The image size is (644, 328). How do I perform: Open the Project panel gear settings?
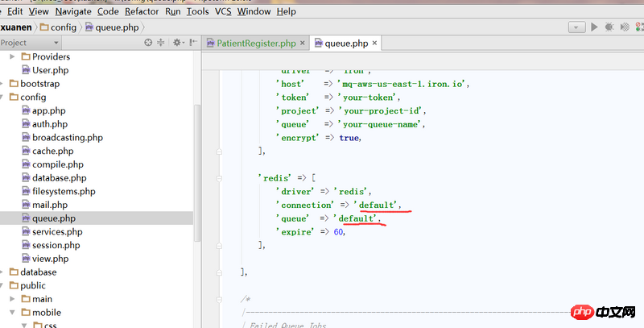[175, 43]
